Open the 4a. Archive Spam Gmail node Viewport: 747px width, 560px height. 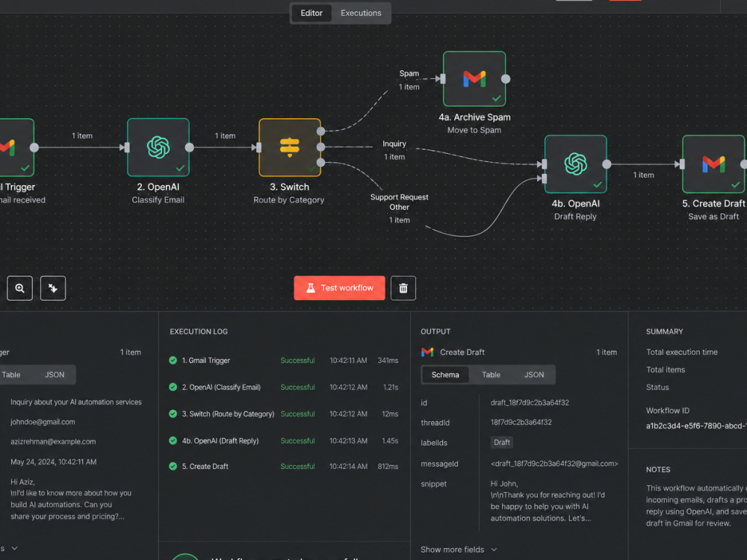[474, 78]
